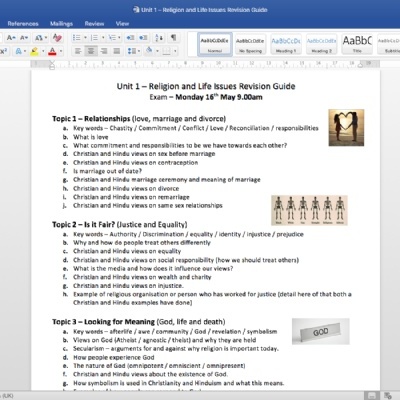Click 'Christian and Hindu views on wealth and charity'

(x=142, y=277)
